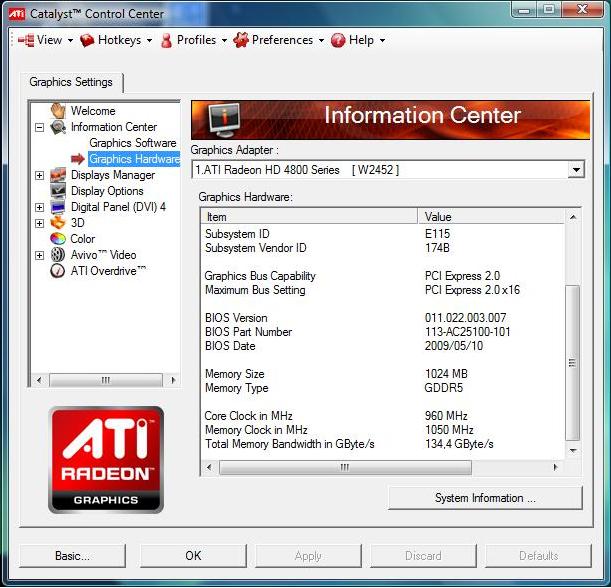
Task: Click hardware list scroll left arrow
Action: click(x=210, y=467)
